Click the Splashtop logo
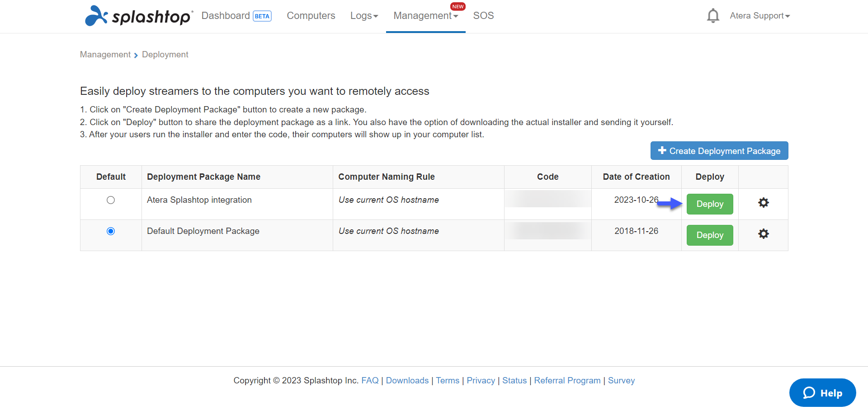Image resolution: width=868 pixels, height=415 pixels. tap(139, 16)
